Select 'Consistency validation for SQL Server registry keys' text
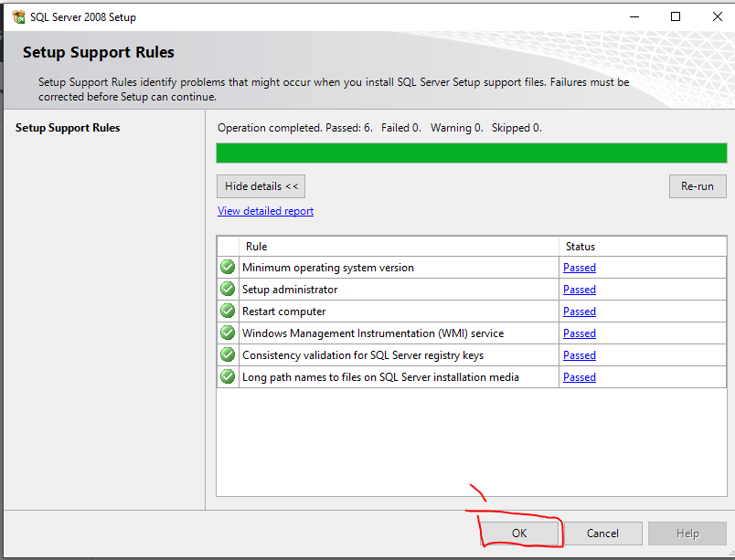 (x=363, y=355)
